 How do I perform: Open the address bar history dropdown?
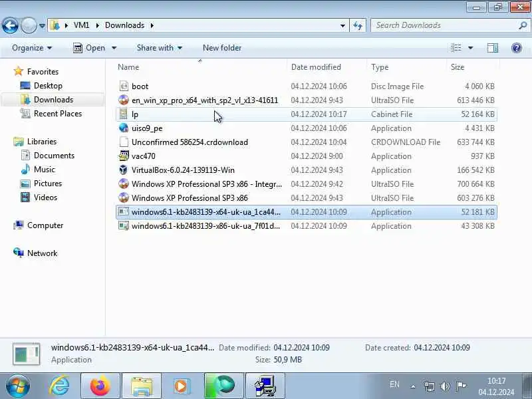click(x=342, y=25)
